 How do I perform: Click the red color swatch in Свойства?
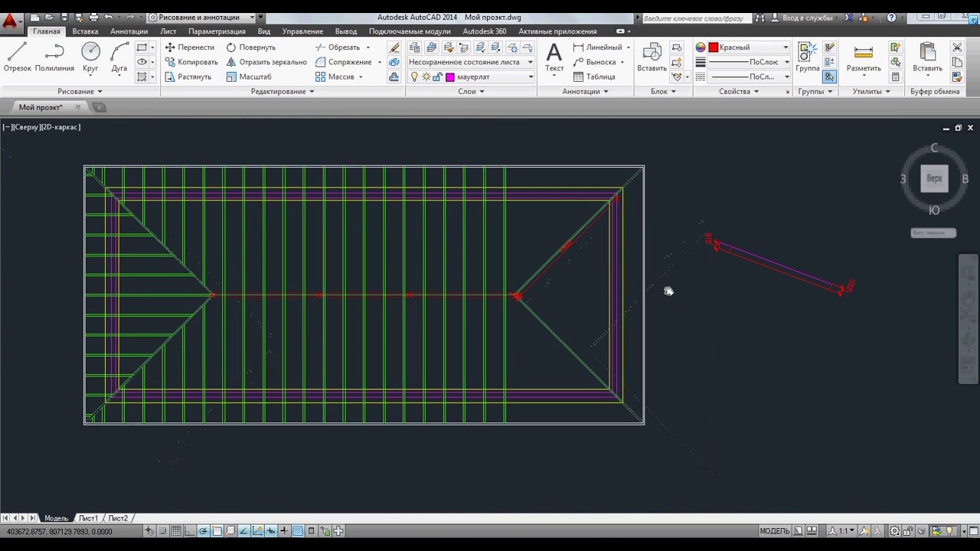pos(713,47)
